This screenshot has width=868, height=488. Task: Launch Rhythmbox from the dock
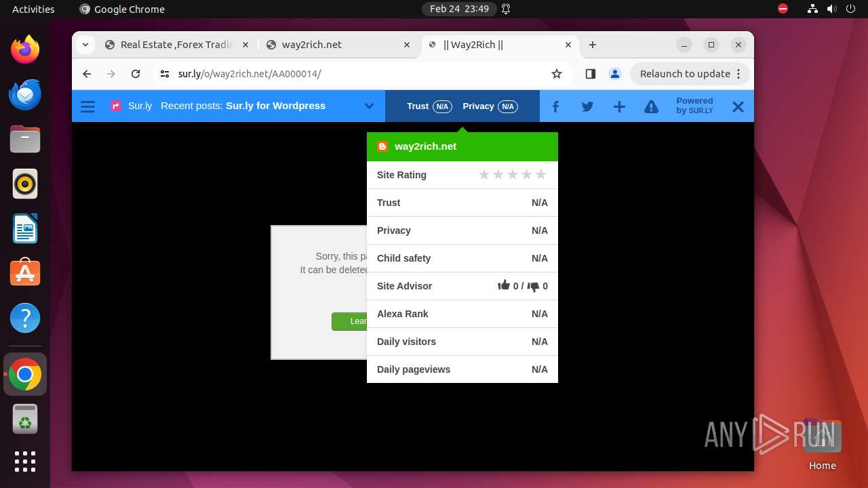25,184
